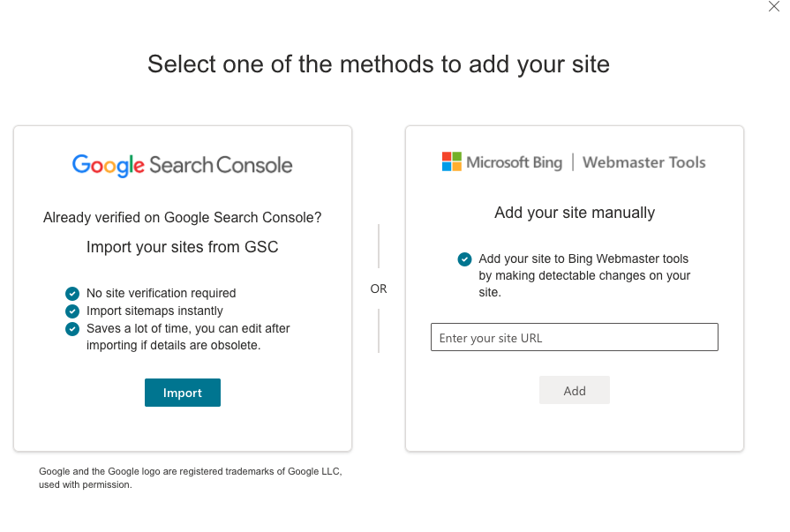Click the Import button
This screenshot has width=790, height=532.
(x=182, y=392)
